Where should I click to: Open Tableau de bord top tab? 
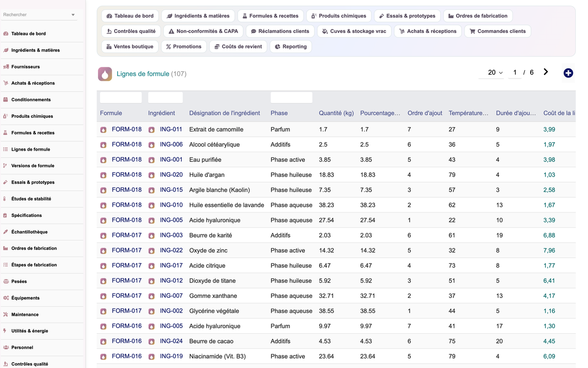click(130, 16)
